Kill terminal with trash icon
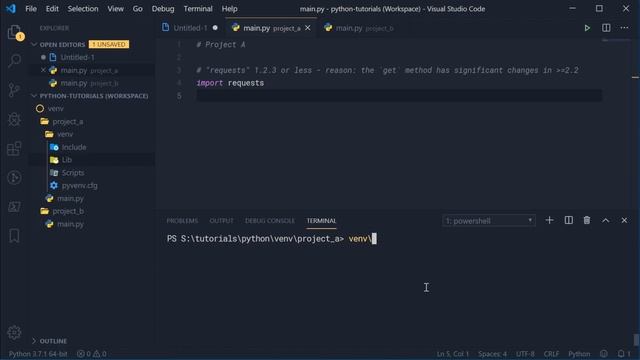 (587, 220)
